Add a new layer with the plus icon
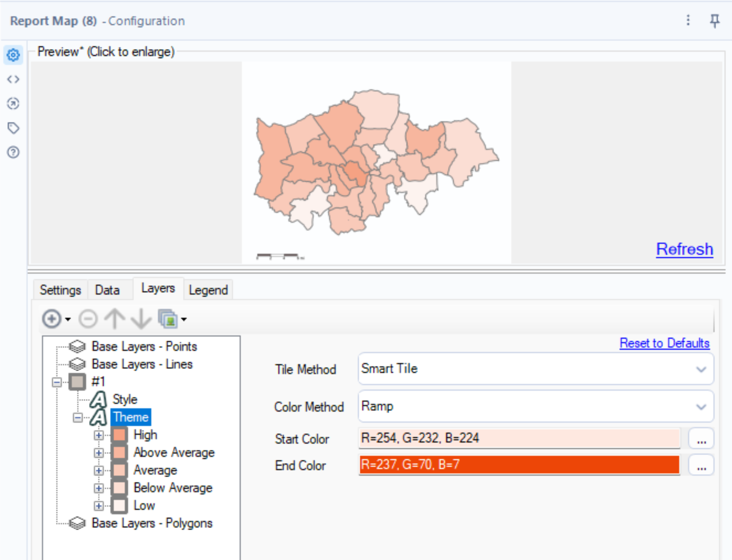This screenshot has height=560, width=732. pos(51,319)
